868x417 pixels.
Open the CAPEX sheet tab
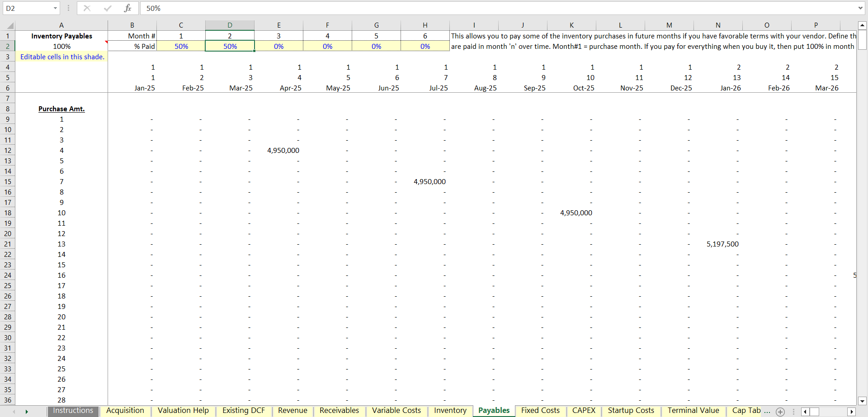[x=584, y=411]
